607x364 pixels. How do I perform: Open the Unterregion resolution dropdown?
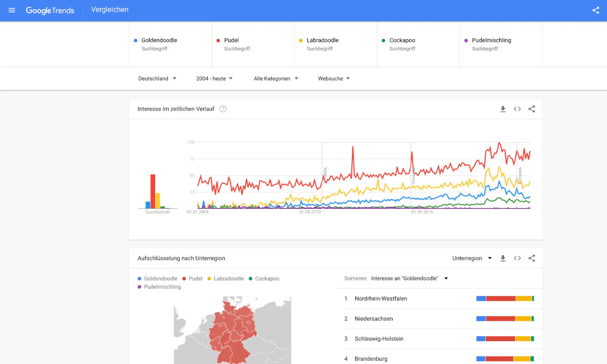click(x=472, y=258)
